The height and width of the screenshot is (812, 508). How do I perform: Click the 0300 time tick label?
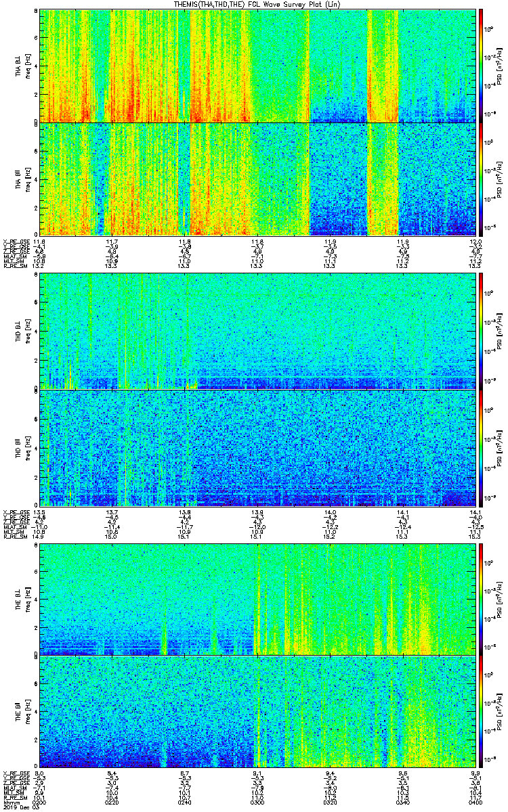tap(257, 802)
